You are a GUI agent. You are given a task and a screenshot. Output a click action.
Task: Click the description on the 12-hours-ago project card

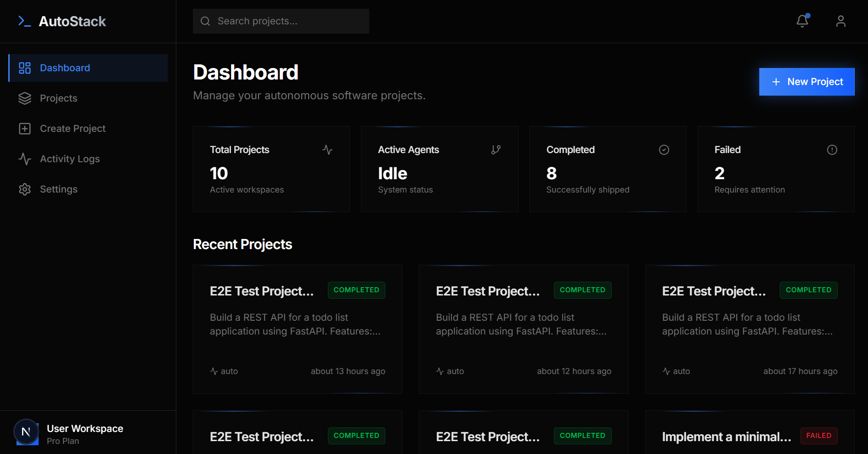(521, 324)
